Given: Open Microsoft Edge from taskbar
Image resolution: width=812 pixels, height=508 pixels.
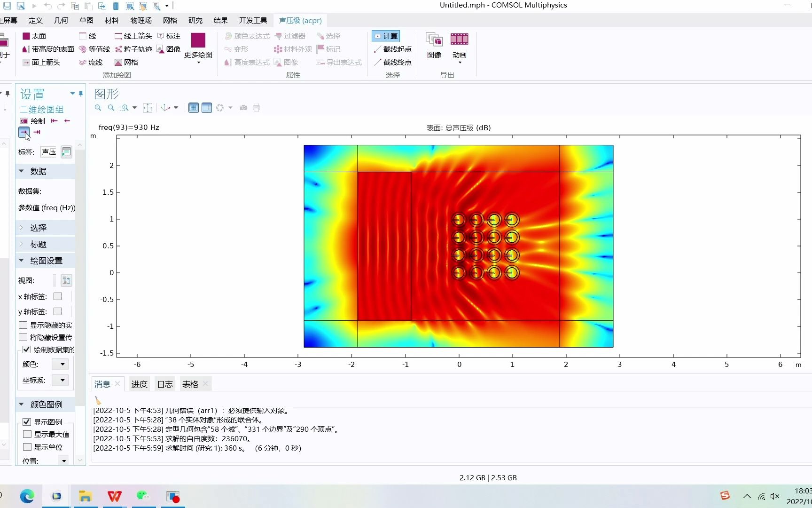Looking at the screenshot, I should [x=27, y=496].
